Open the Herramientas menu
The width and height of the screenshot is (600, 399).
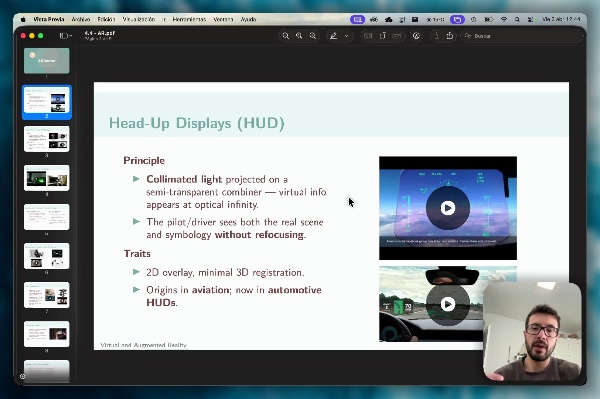189,19
